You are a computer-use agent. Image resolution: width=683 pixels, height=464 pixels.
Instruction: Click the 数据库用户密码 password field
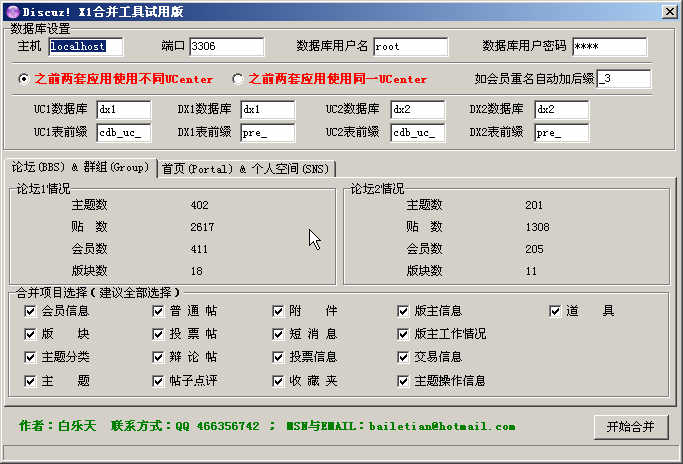(609, 47)
